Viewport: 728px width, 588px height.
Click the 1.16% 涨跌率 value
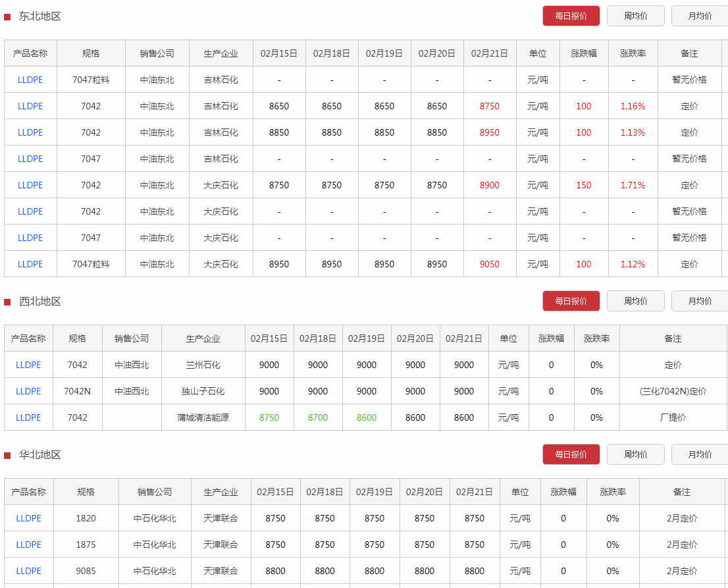point(633,107)
